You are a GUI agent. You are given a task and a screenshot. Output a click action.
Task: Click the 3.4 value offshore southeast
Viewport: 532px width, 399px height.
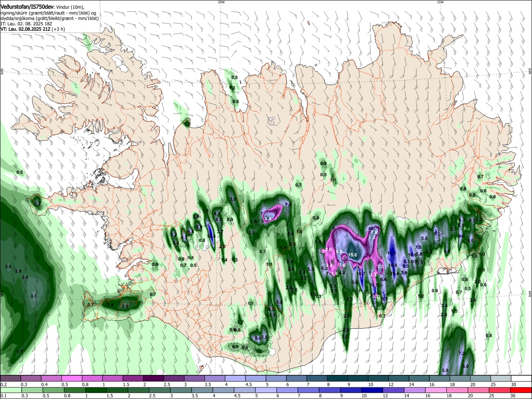click(444, 305)
